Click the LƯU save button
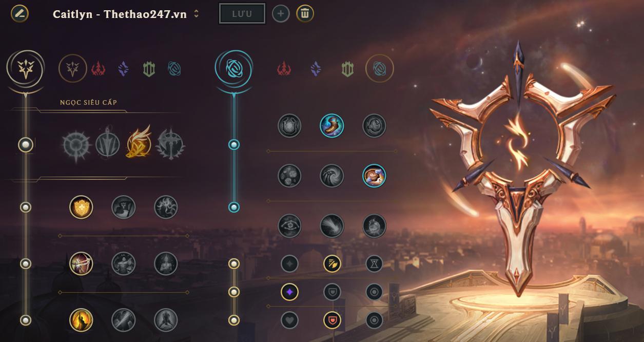 [x=242, y=14]
